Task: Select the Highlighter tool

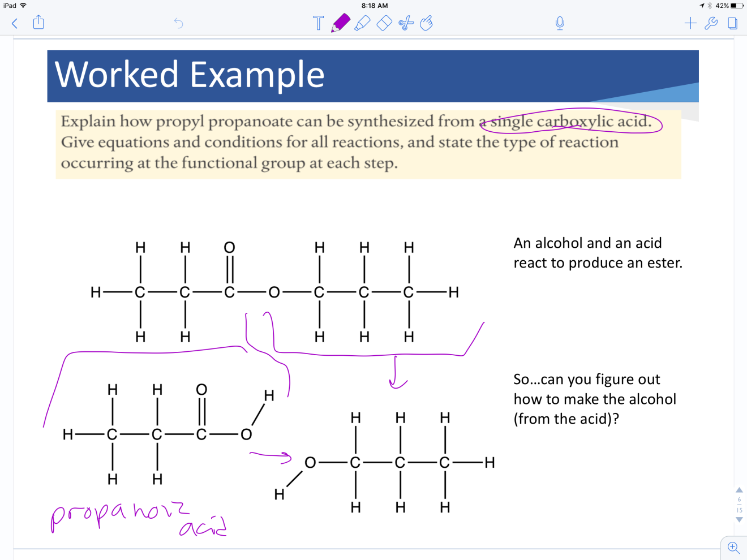Action: pos(362,23)
